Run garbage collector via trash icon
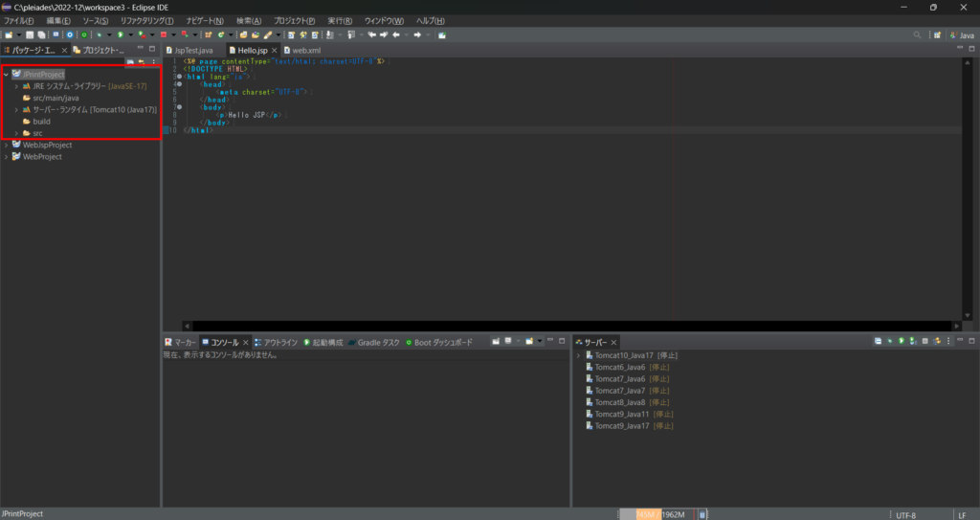Image resolution: width=980 pixels, height=520 pixels. 703,514
